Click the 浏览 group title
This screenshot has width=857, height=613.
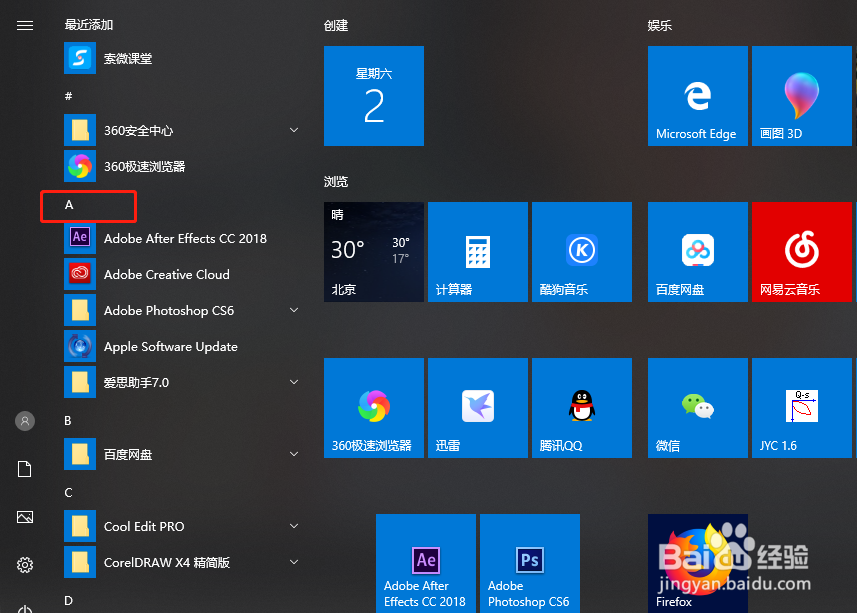[336, 181]
